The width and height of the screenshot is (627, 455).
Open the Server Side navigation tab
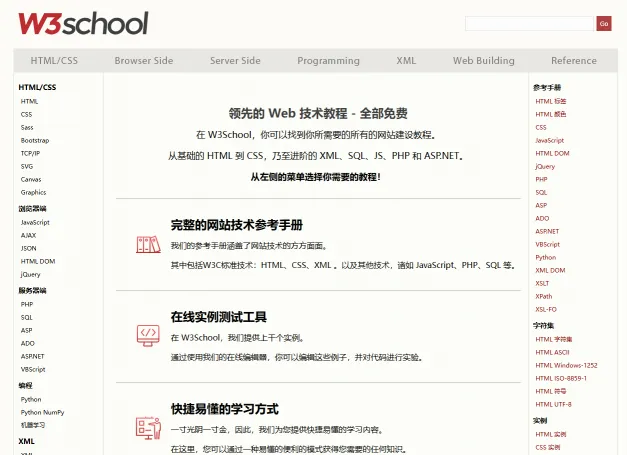[x=235, y=60]
